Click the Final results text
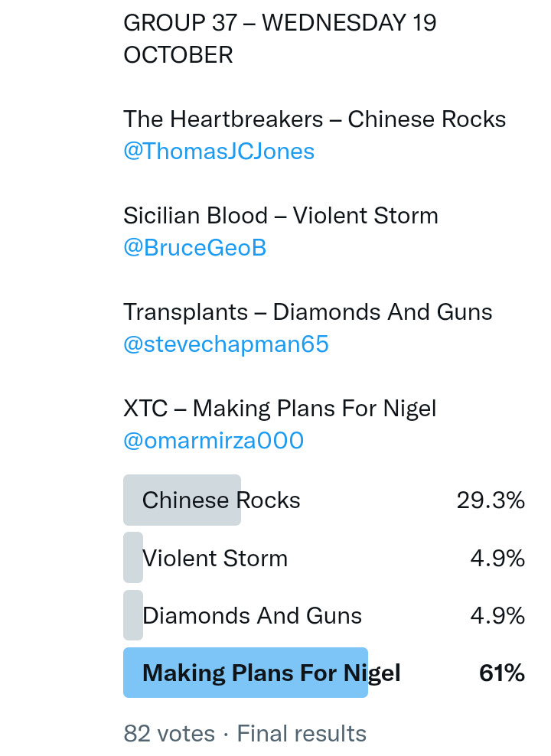The height and width of the screenshot is (756, 551). pos(302,734)
